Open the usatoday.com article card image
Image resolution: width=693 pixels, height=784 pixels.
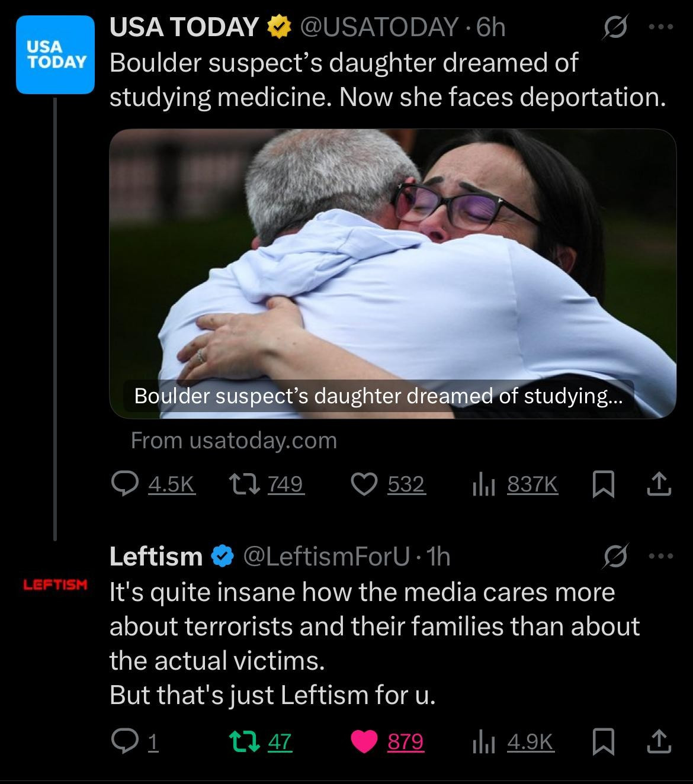tap(393, 274)
